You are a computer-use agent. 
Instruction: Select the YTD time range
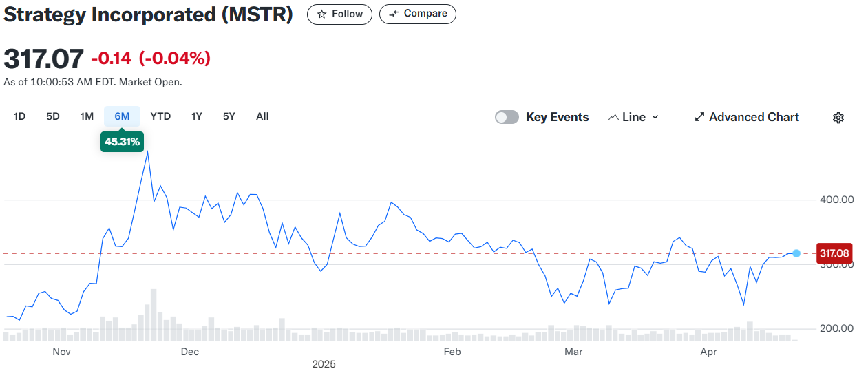point(160,116)
